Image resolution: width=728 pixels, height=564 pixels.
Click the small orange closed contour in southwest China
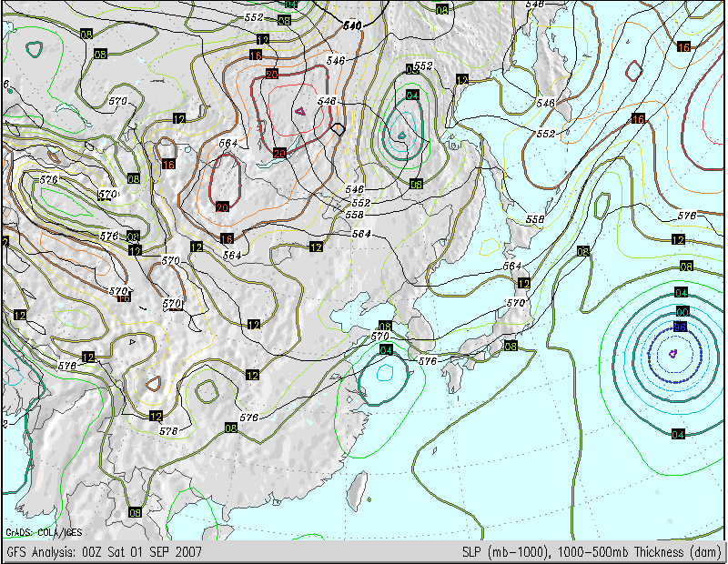coord(153,383)
